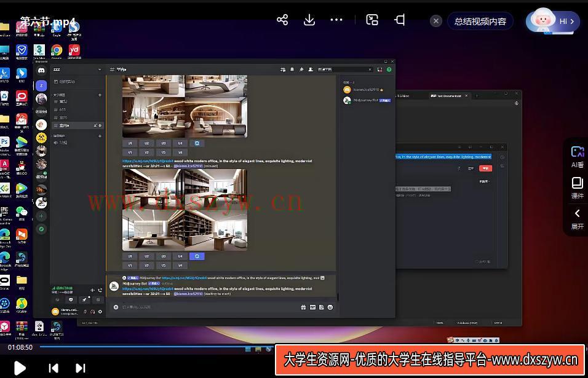Open the mj.run link above second image
Image resolution: width=588 pixels, height=378 pixels.
148,161
